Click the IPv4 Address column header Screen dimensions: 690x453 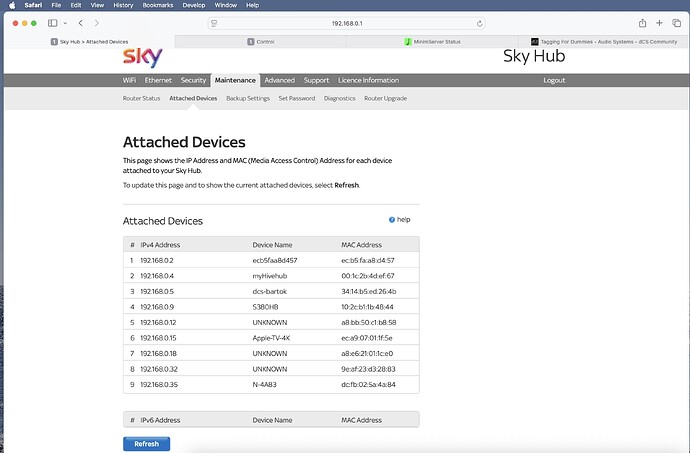[x=160, y=245]
